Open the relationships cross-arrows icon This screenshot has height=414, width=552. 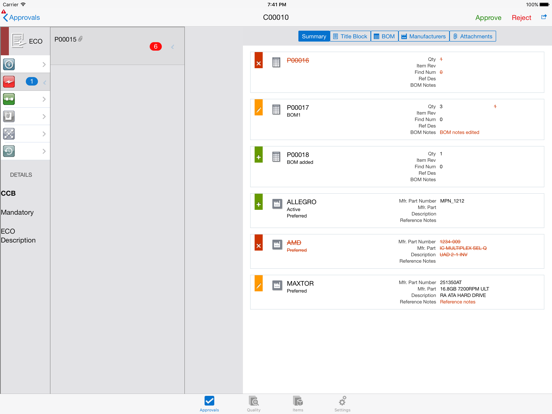(x=9, y=134)
